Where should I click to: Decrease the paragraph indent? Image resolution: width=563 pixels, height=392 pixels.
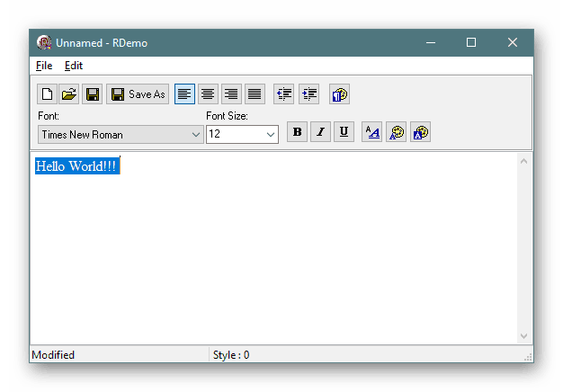tap(283, 94)
